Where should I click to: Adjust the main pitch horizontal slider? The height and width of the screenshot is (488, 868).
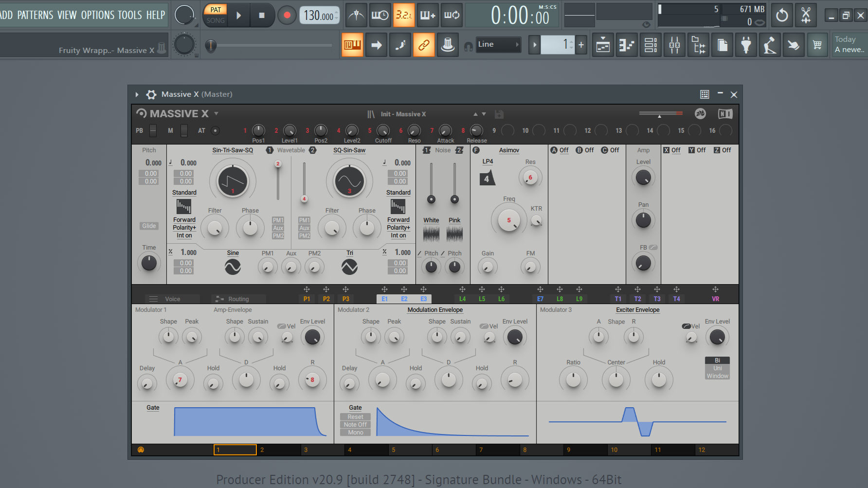pos(271,46)
